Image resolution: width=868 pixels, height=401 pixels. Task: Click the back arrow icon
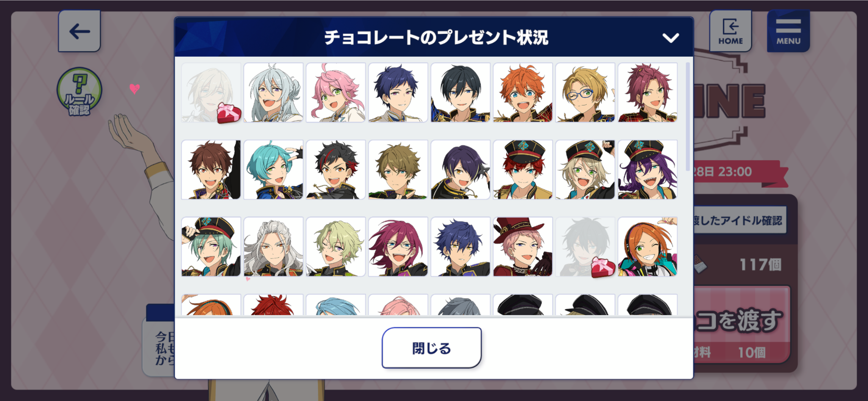click(79, 31)
